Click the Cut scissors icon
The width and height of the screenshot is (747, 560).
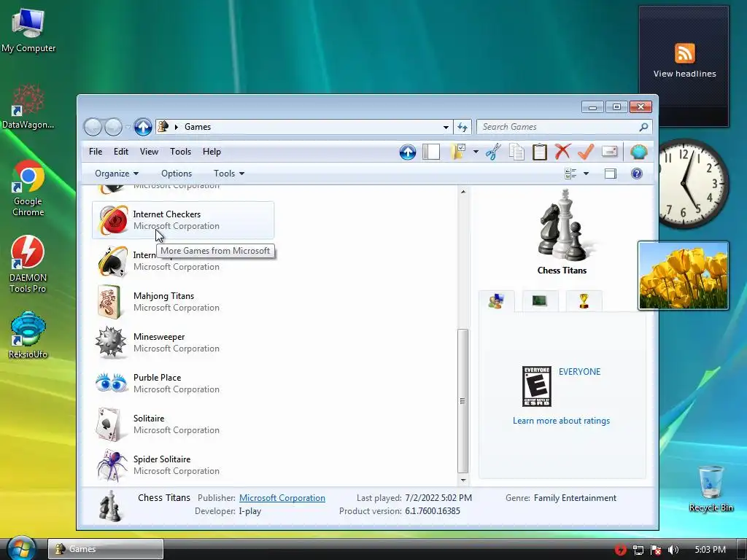(x=493, y=152)
